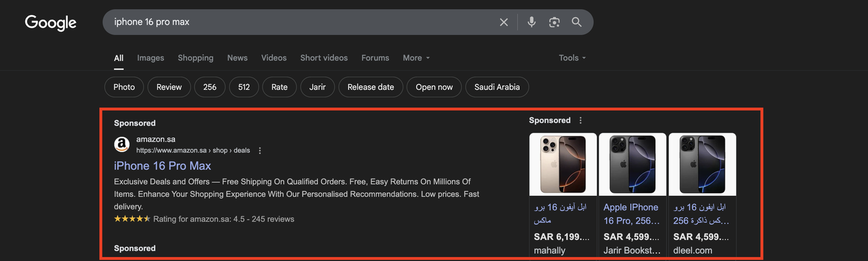The image size is (868, 261).
Task: Start voice search with the microphone icon
Action: (x=531, y=22)
